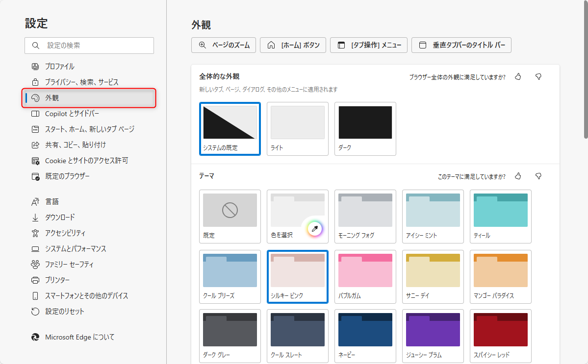Screen dimensions: 588x364
Task: Thumbs down for the current theme
Action: [538, 176]
